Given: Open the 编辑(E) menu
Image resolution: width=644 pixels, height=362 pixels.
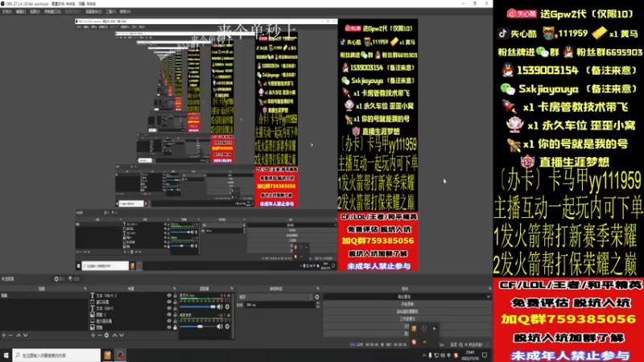Looking at the screenshot, I should point(21,11).
